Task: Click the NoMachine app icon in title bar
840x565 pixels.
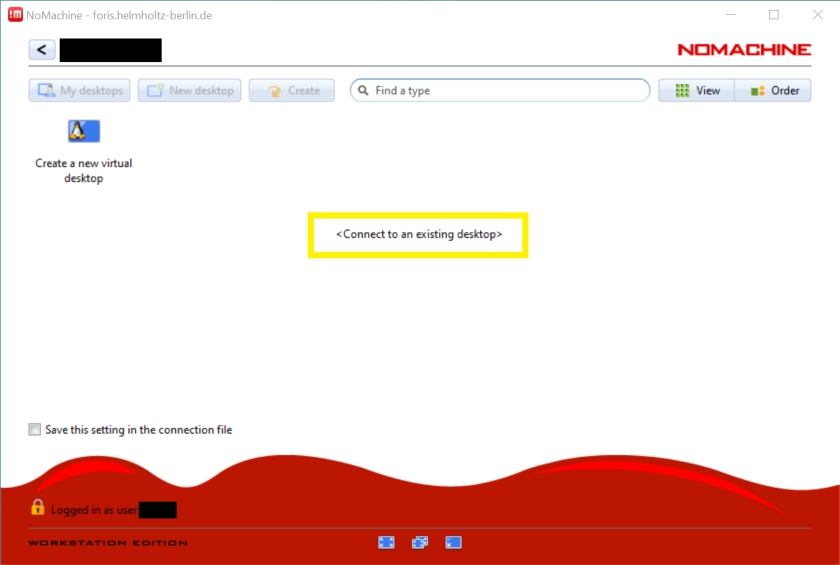Action: [14, 15]
